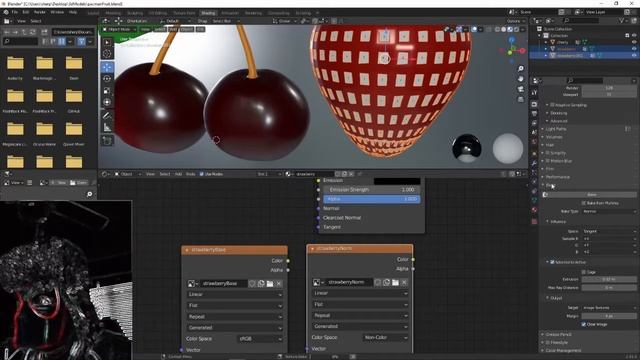Image resolution: width=640 pixels, height=360 pixels.
Task: Open the Render properties tab
Action: tap(534, 104)
